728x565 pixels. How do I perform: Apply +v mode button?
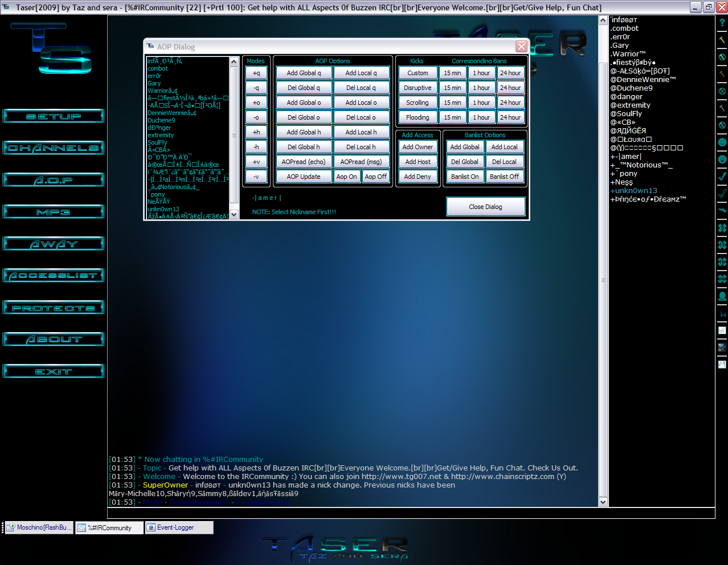click(x=256, y=162)
